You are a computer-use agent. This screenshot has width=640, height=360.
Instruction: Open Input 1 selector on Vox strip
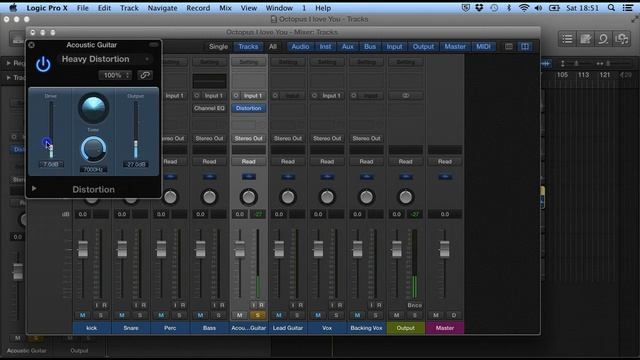coord(331,96)
